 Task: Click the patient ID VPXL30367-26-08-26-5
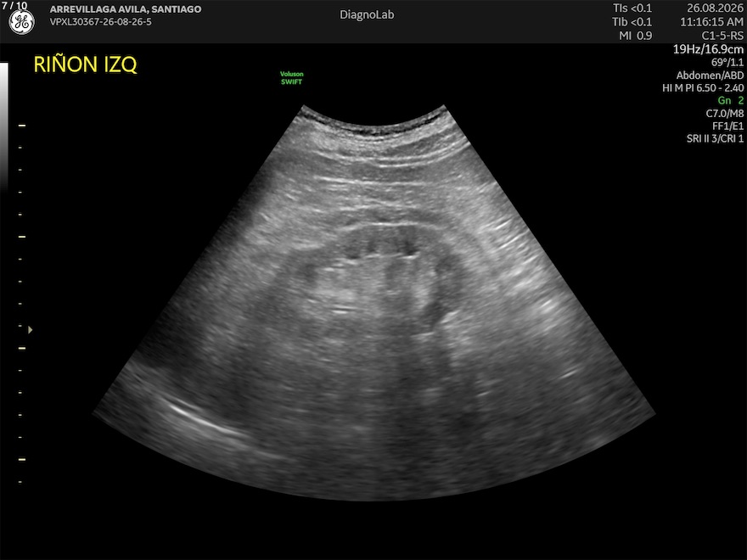point(100,22)
